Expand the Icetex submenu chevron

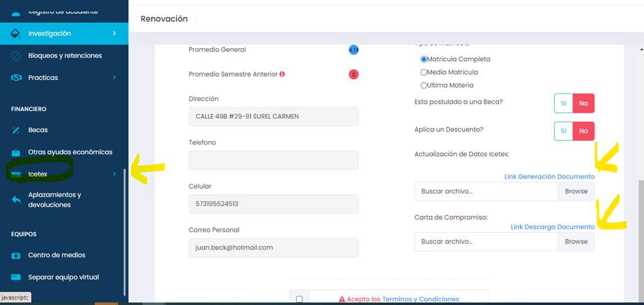click(114, 174)
